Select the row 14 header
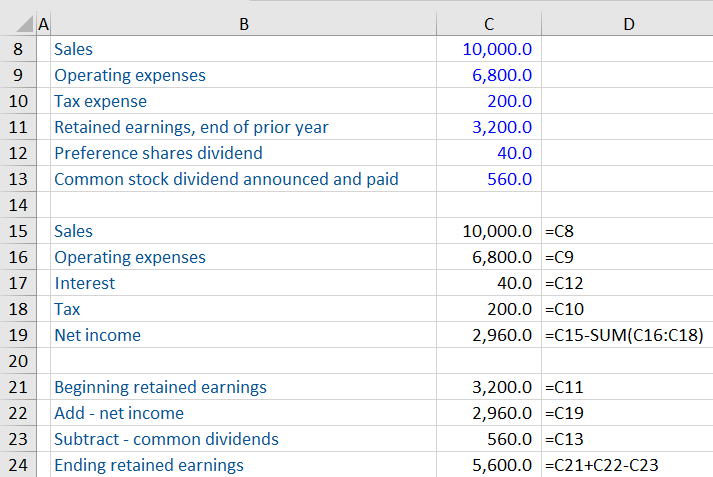Screen dimensions: 713x477 click(x=18, y=205)
